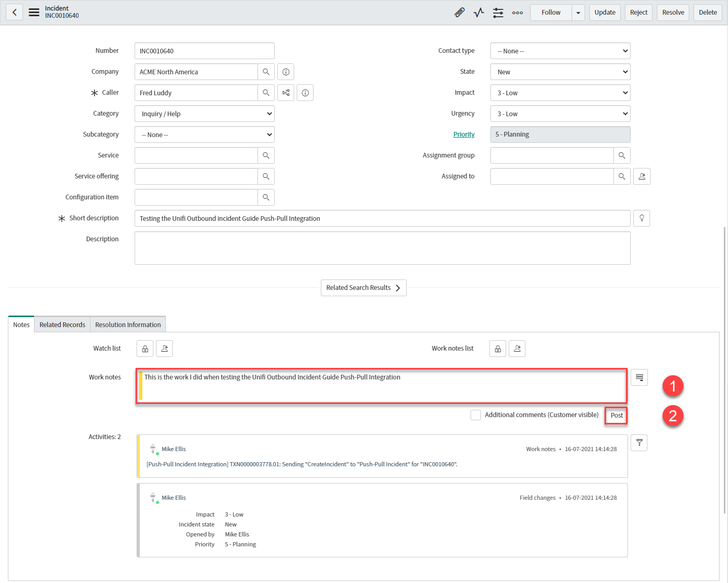Screen dimensions: 728x583
Task: Open the activity stream icon in header
Action: [x=478, y=13]
